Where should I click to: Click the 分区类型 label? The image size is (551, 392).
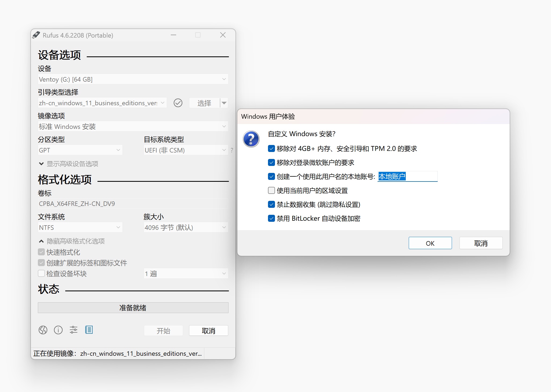point(51,140)
